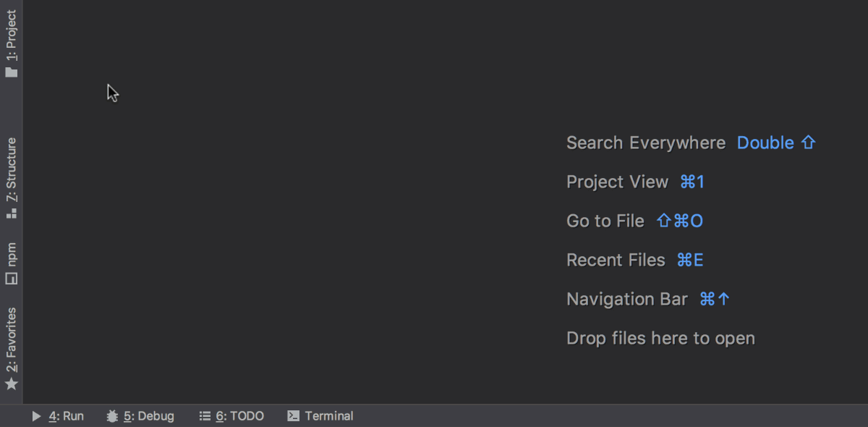Click the Structure tab's icon
The image size is (868, 427).
12,213
